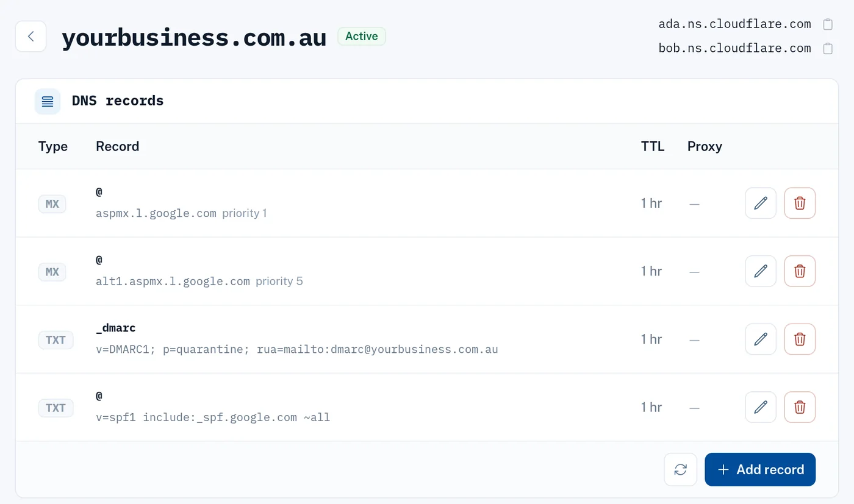This screenshot has width=854, height=504.
Task: Edit the aspmx.l.google.com MX record
Action: (x=761, y=203)
